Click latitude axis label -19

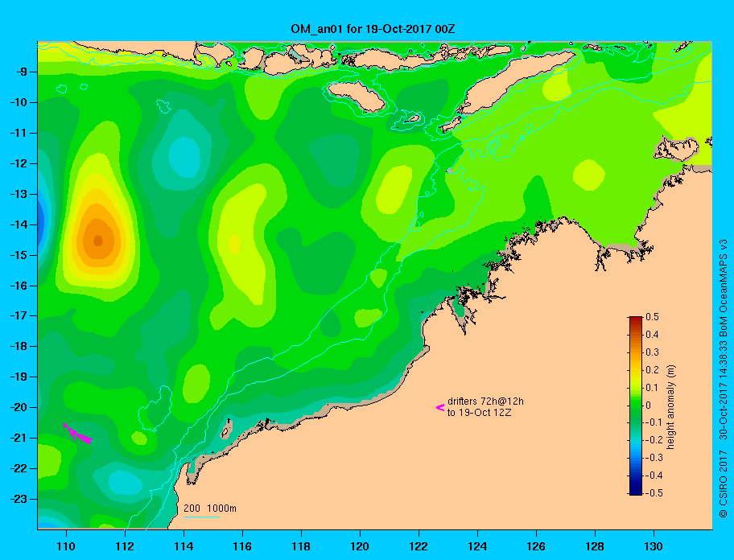coord(19,377)
